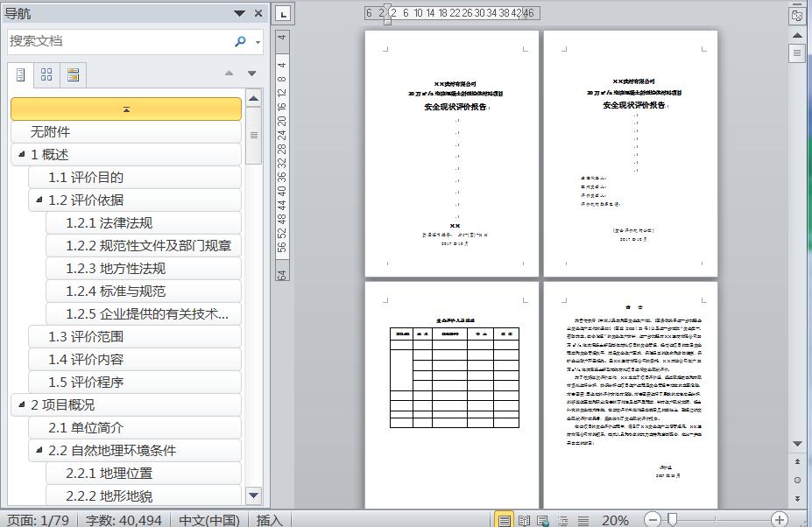Click the zoom slider handle
This screenshot has height=527, width=812.
coord(672,520)
